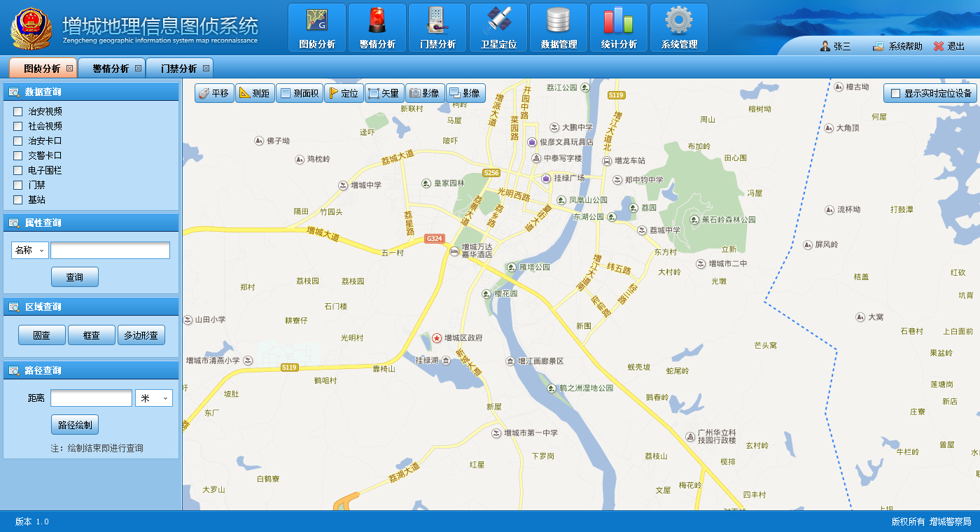Click the G324 road shield on map
Image resolution: width=980 pixels, height=532 pixels.
(435, 239)
